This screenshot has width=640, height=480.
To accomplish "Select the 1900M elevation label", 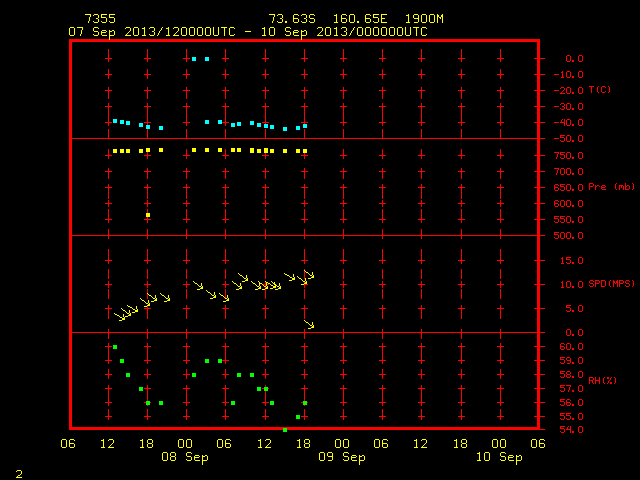I will [x=424, y=19].
